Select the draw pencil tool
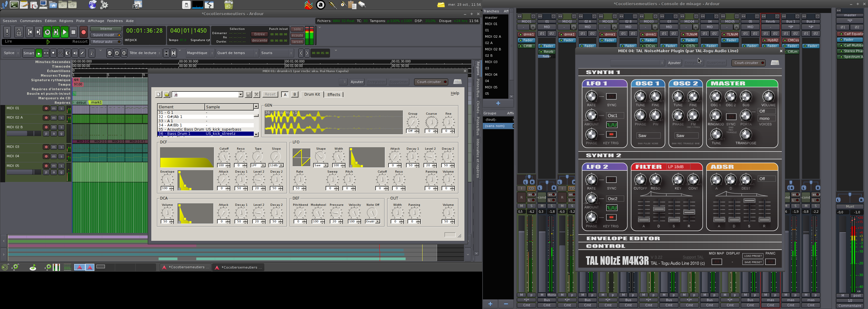Viewport: 868px width, 309px height. pos(82,53)
